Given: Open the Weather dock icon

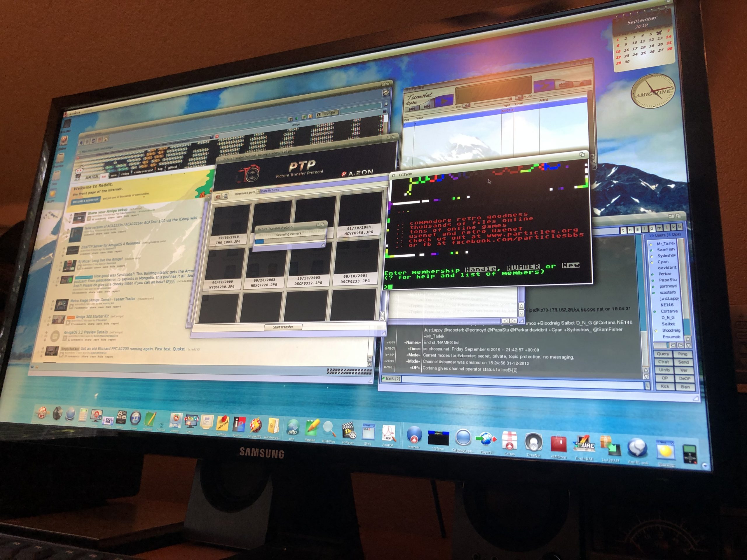Looking at the screenshot, I should (665, 450).
